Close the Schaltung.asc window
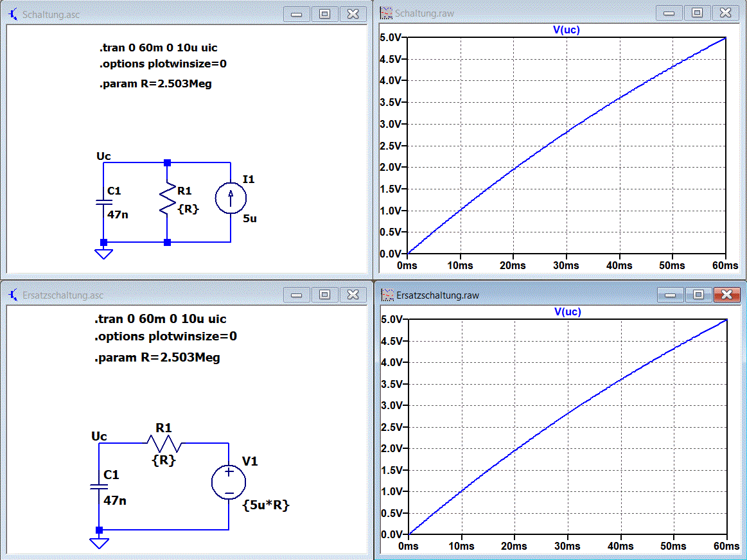The width and height of the screenshot is (747, 560). point(353,14)
